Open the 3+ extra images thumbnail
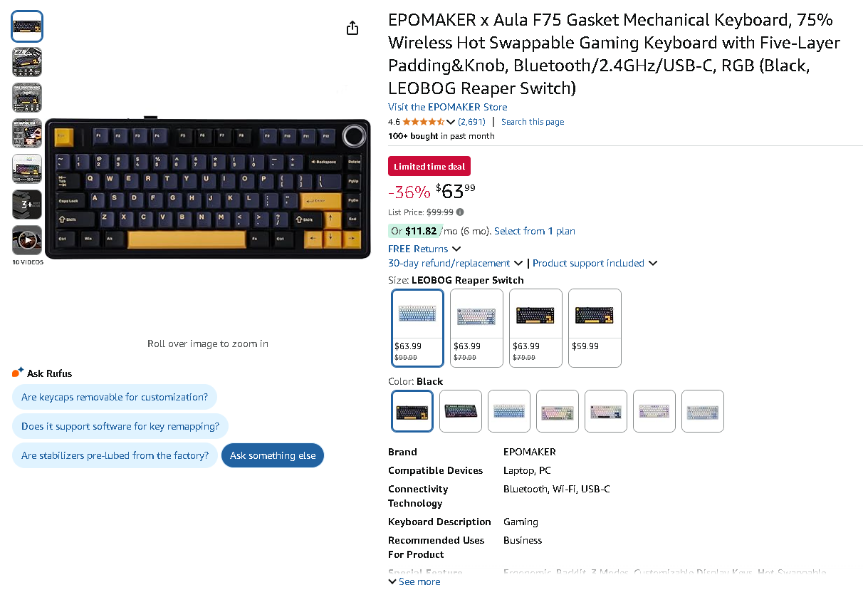 coord(26,204)
